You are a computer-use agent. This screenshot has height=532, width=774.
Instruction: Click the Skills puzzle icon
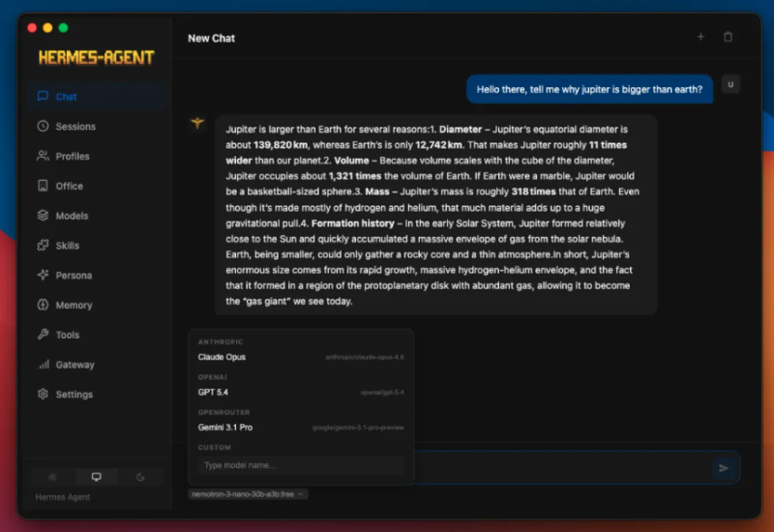click(43, 246)
